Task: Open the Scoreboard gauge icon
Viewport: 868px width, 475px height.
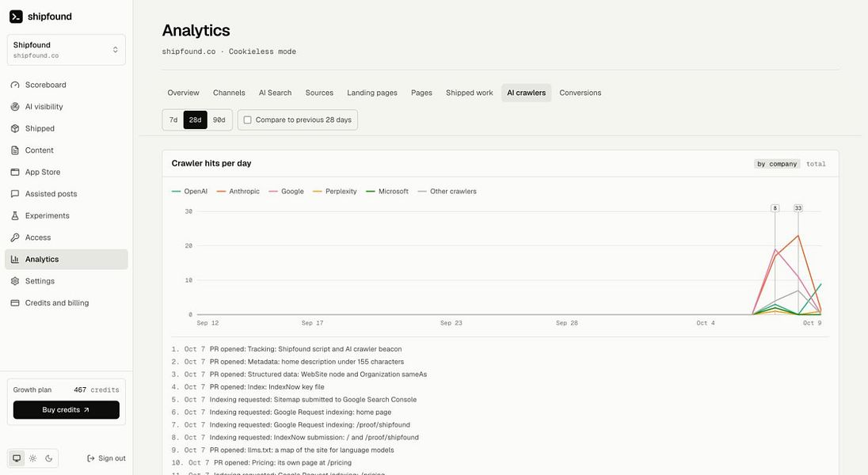Action: [x=15, y=85]
